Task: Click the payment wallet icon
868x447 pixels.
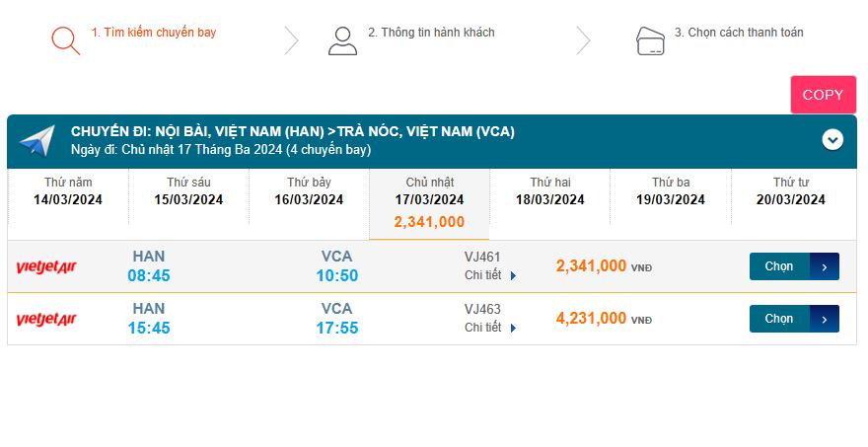Action: point(649,39)
